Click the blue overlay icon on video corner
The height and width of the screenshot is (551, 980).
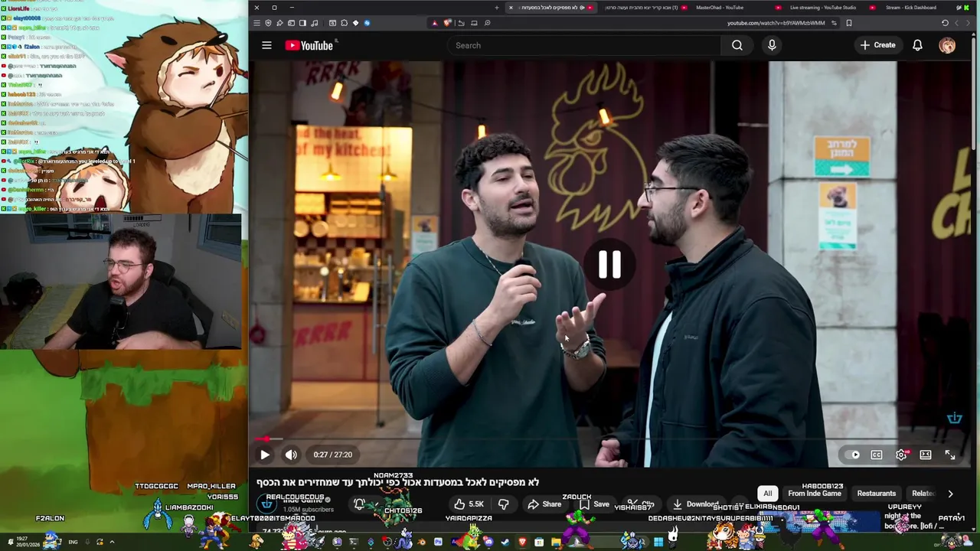coord(955,418)
